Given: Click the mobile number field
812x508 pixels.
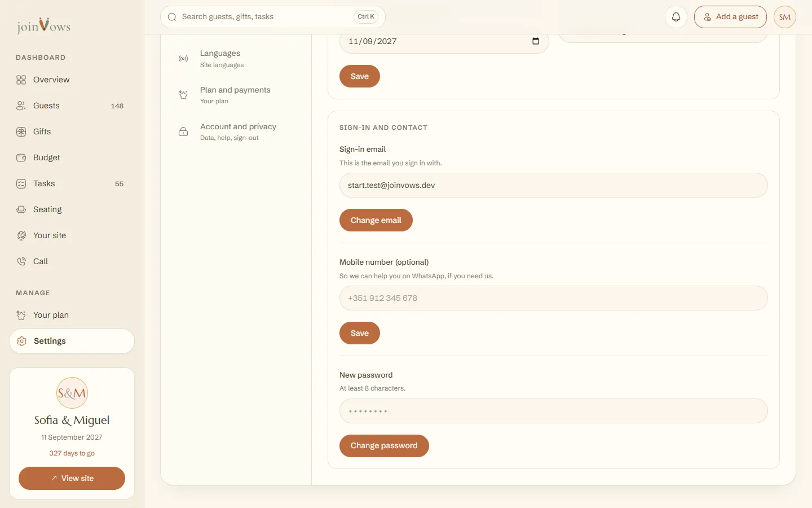Looking at the screenshot, I should pos(554,298).
